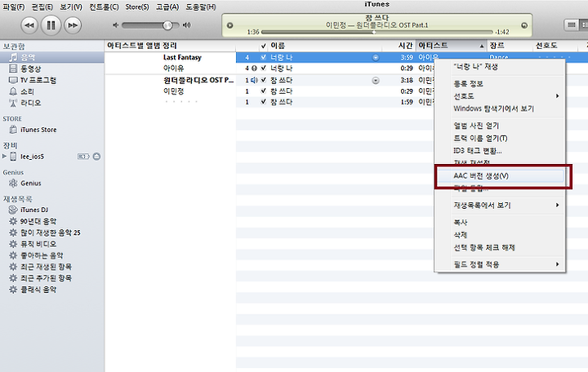This screenshot has width=588, height=372.
Task: Click the left circular icon in the display
Action: [229, 25]
